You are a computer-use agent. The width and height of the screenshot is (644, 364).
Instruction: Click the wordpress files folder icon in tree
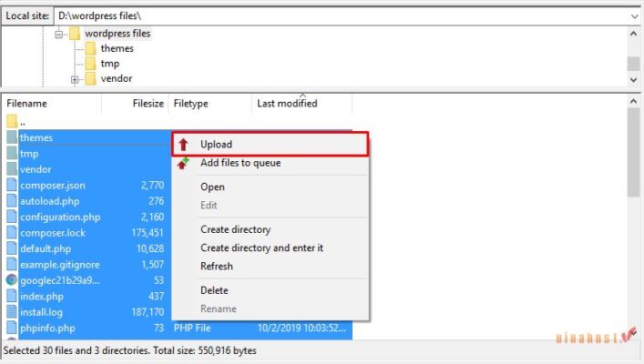coord(75,34)
